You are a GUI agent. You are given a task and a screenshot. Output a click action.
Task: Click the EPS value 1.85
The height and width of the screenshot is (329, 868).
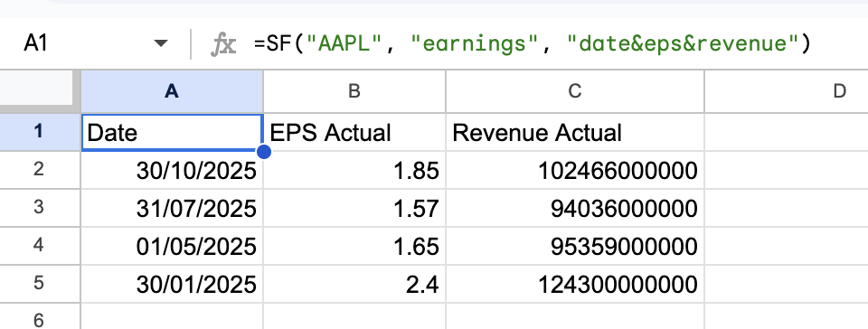(354, 170)
